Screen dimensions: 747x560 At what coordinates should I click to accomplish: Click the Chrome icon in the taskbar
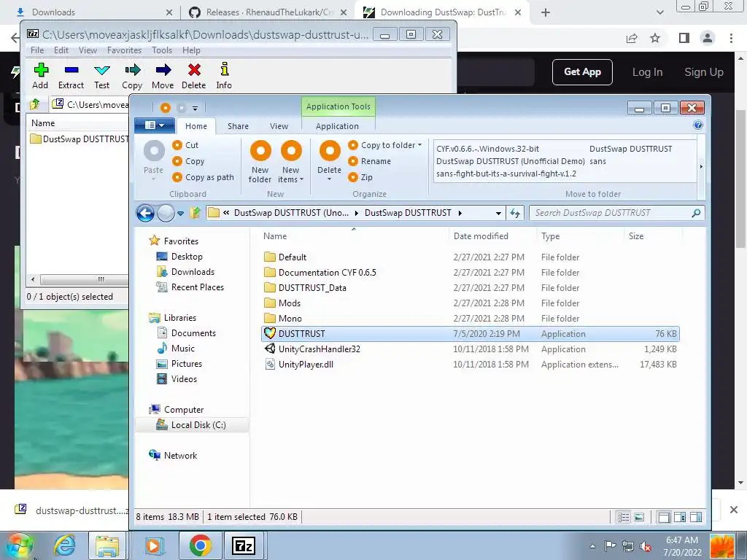click(x=200, y=545)
